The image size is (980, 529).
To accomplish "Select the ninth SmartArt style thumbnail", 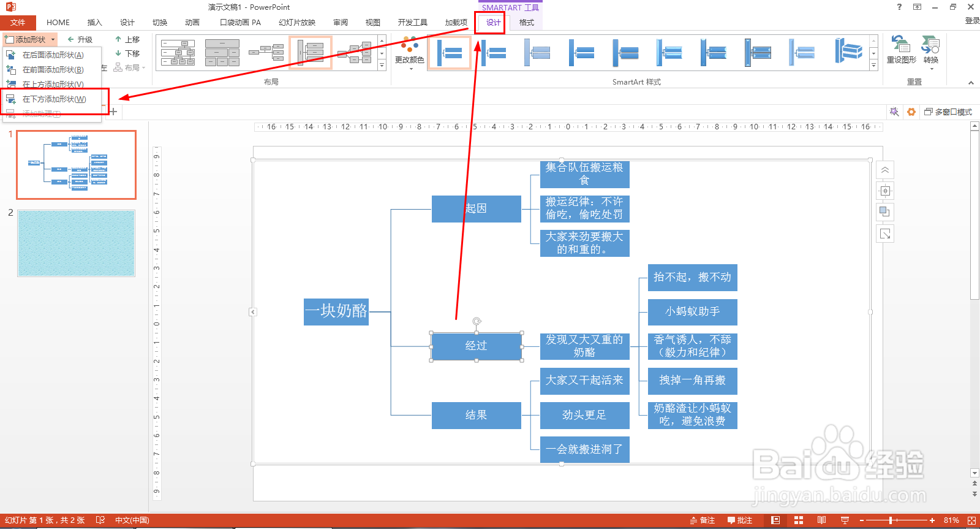I will [802, 53].
